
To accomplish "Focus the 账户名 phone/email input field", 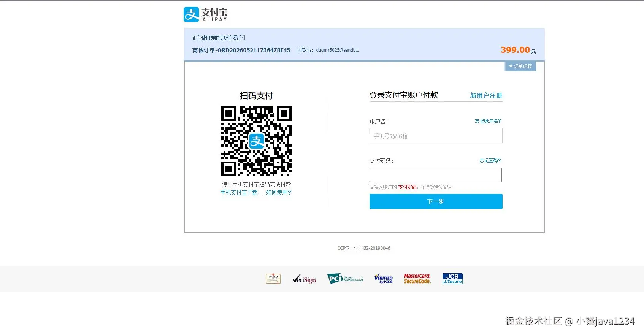I will click(436, 136).
